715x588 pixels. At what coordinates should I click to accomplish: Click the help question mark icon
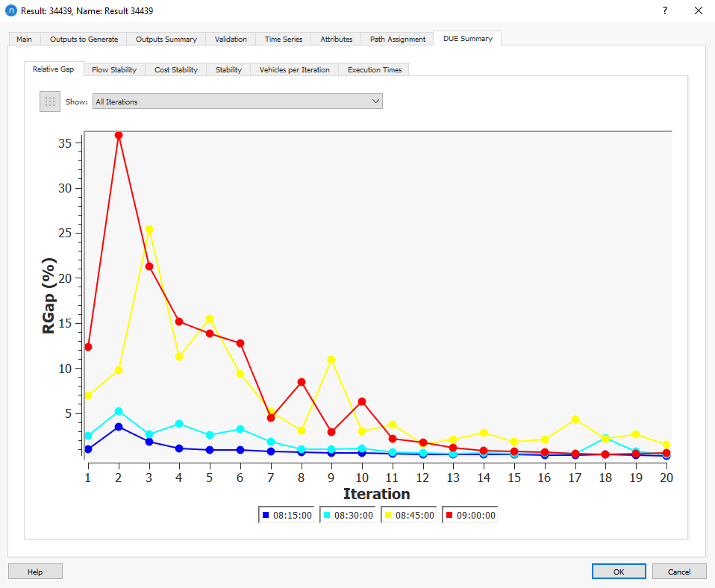[664, 11]
